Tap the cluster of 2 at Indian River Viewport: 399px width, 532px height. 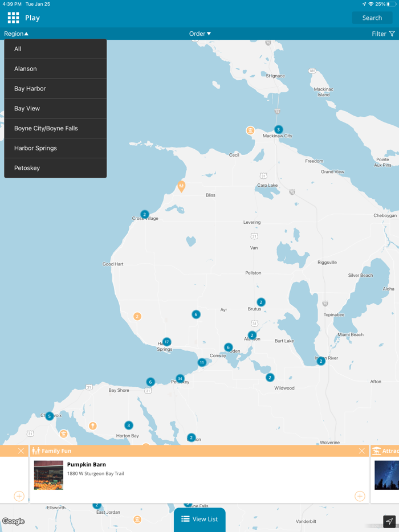coord(320,361)
